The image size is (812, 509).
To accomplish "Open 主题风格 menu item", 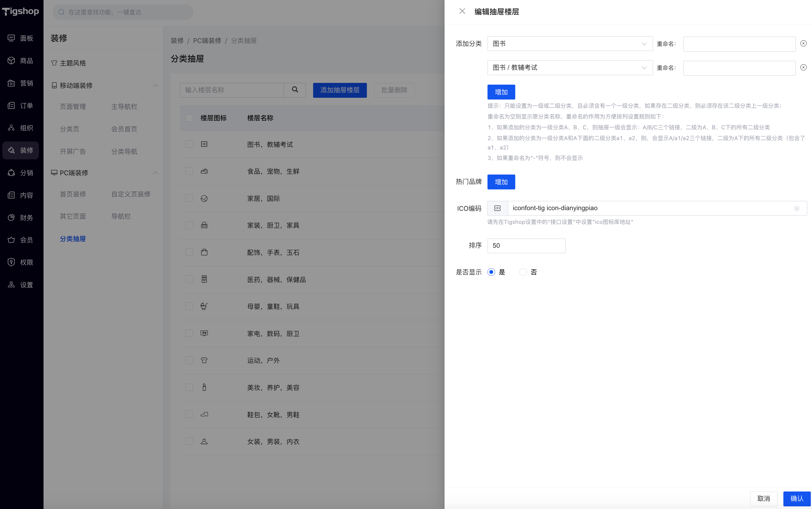I will click(x=73, y=63).
